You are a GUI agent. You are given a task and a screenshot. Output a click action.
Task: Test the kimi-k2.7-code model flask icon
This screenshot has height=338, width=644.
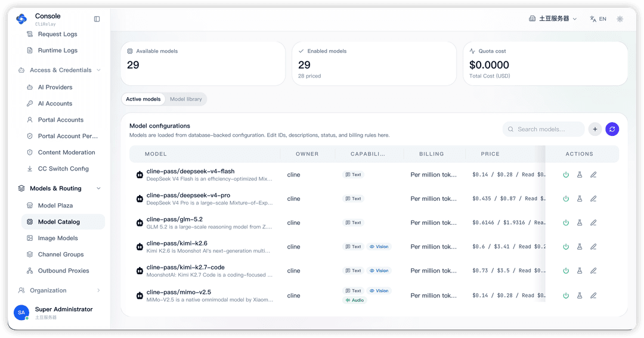tap(580, 271)
